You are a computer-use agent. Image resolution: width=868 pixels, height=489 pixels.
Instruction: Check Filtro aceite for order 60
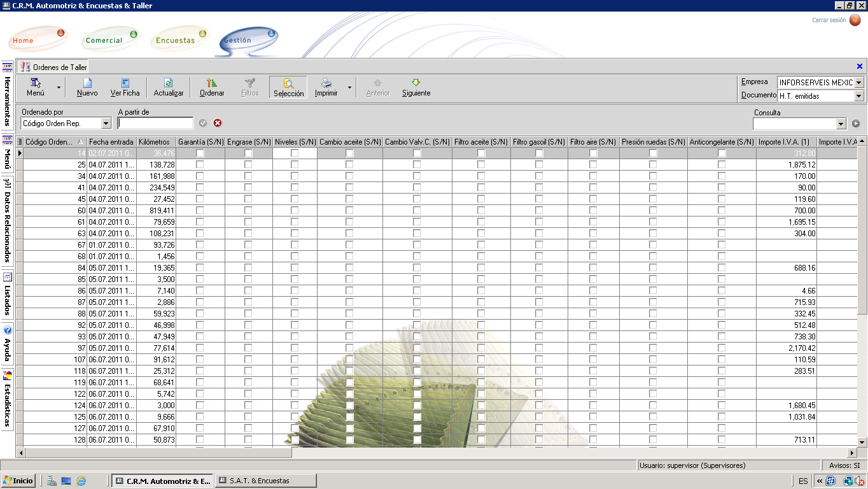(481, 211)
